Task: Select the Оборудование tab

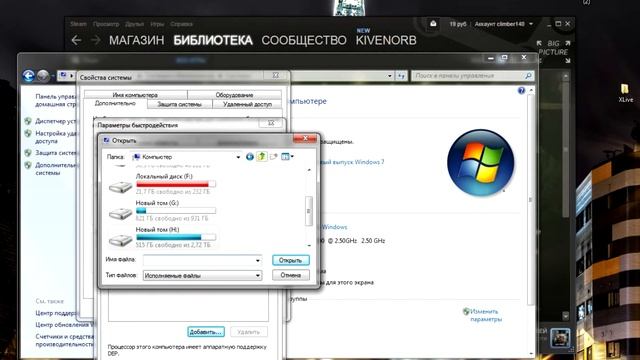Action: point(234,95)
